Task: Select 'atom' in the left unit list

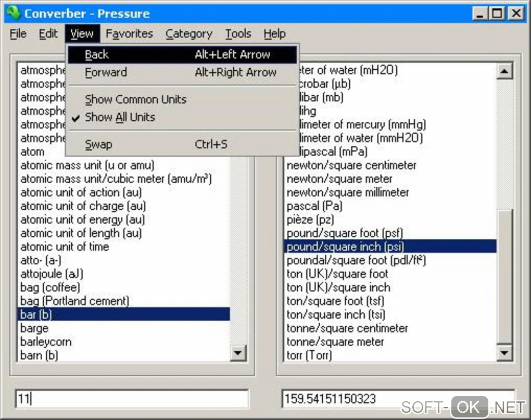Action: (124, 151)
